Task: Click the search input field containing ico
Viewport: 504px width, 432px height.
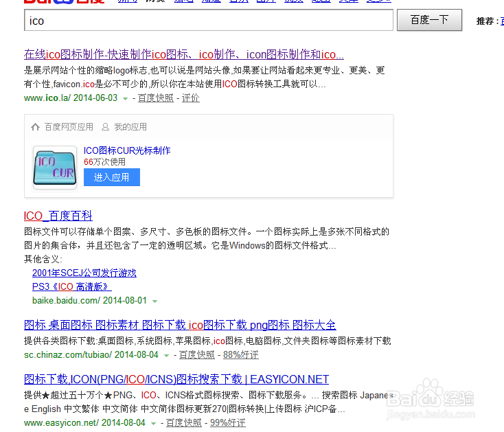Action: [x=208, y=20]
